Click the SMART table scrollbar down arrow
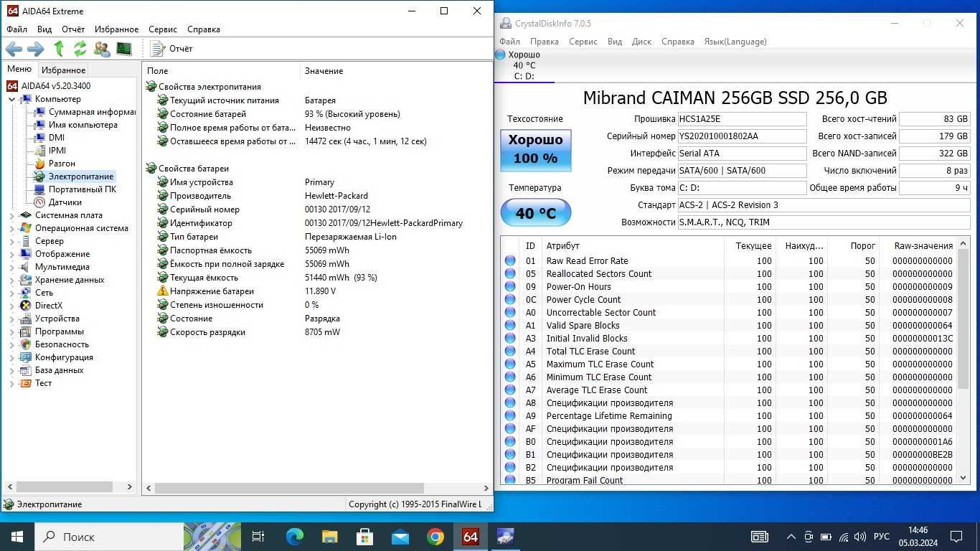This screenshot has height=551, width=980. [x=963, y=478]
